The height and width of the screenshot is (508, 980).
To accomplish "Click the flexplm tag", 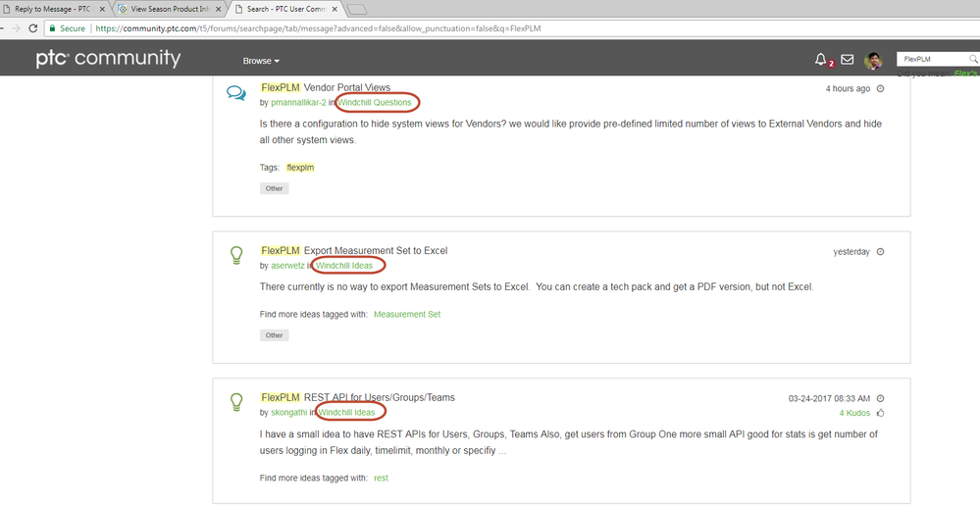I will point(300,168).
